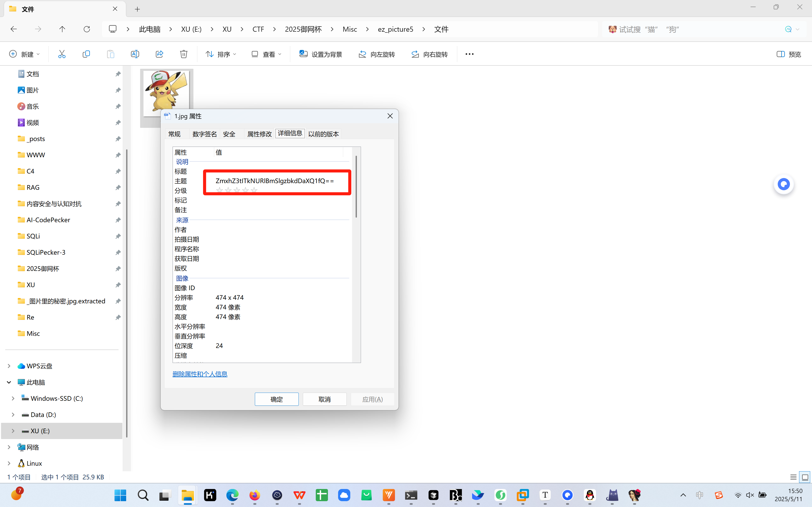Click the PC monitor icon in address bar
The height and width of the screenshot is (507, 812).
coord(113,29)
